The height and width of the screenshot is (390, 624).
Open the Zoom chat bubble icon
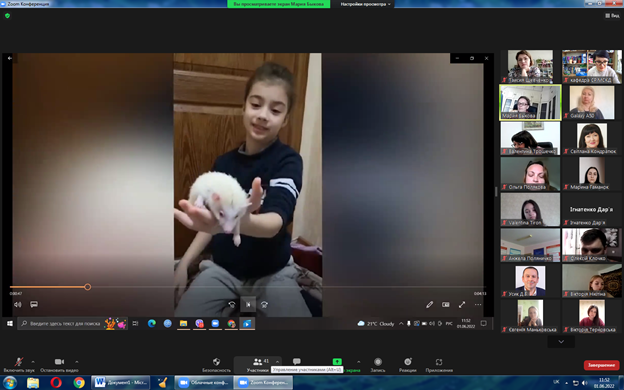point(296,361)
